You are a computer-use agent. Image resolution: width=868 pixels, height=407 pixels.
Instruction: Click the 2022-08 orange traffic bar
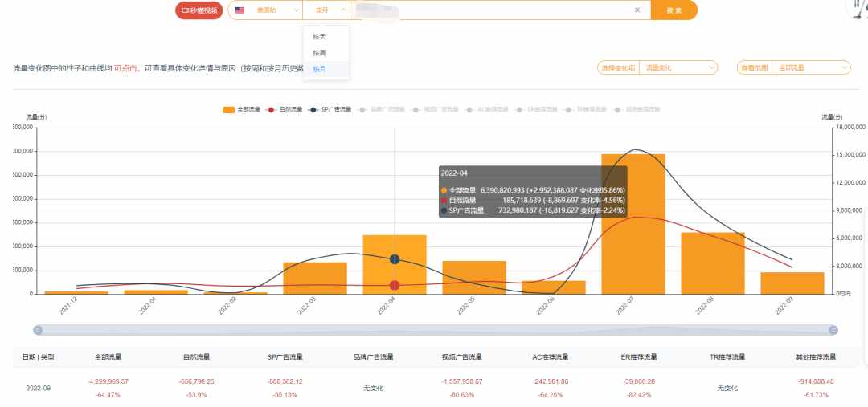[712, 263]
